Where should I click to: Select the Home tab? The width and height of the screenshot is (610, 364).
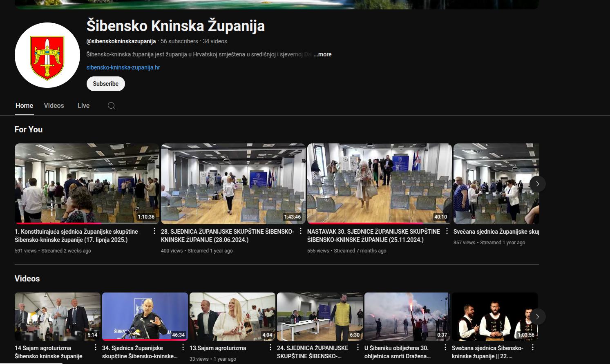(24, 106)
